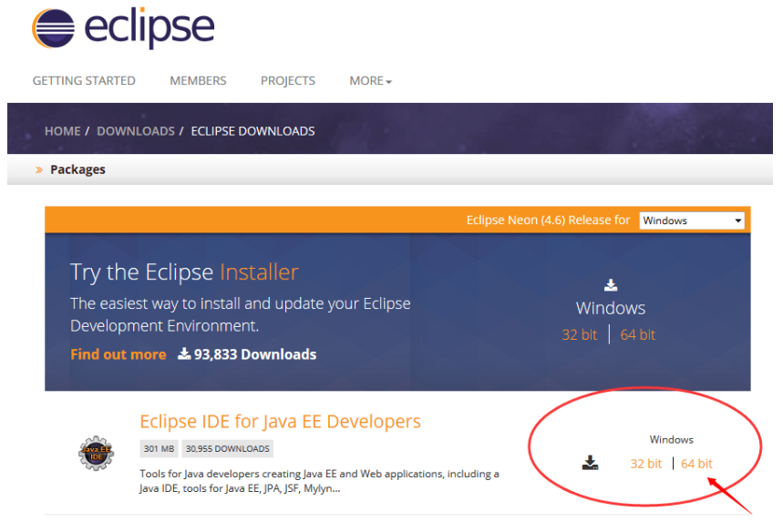
Task: Click the Windows label above Java EE links
Action: click(x=671, y=440)
